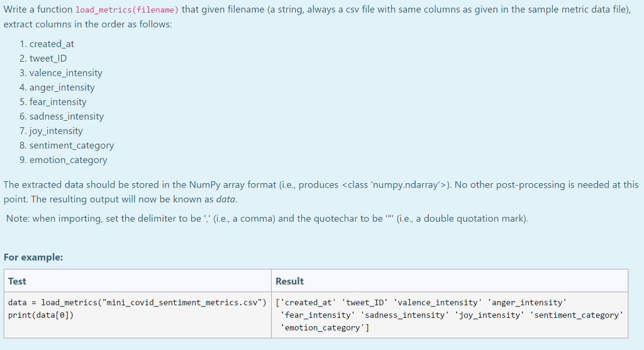Click the load_metrics(filename) inline code text
The image size is (644, 350).
pyautogui.click(x=127, y=10)
